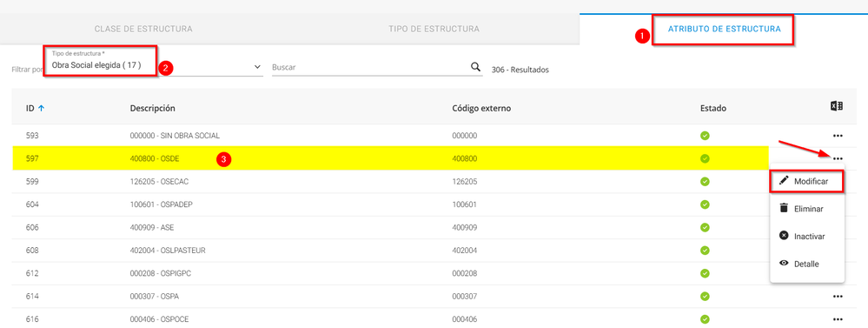Click the Eliminar trash icon
868x328 pixels.
pos(784,208)
